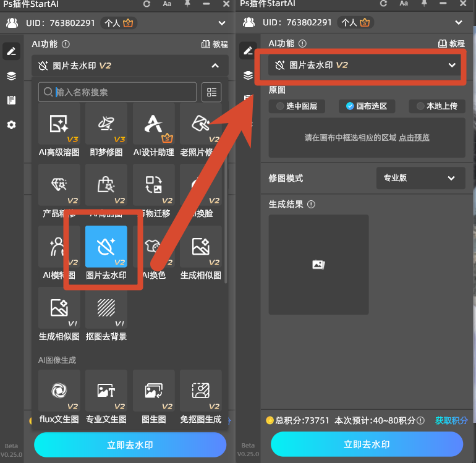Show info for AI功能 in left panel
Viewport: 476px width, 463px height.
[66, 45]
